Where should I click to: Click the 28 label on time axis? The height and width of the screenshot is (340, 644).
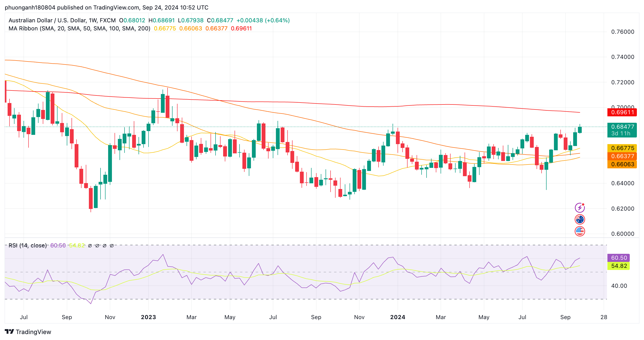(x=604, y=317)
